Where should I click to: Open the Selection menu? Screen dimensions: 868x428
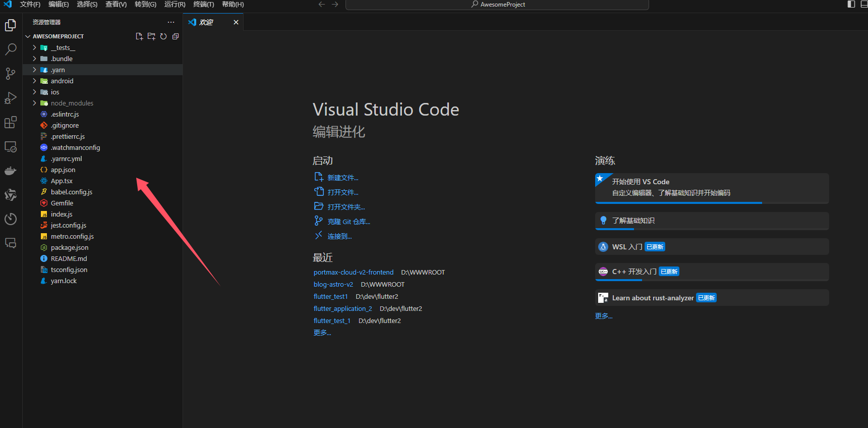coord(87,5)
